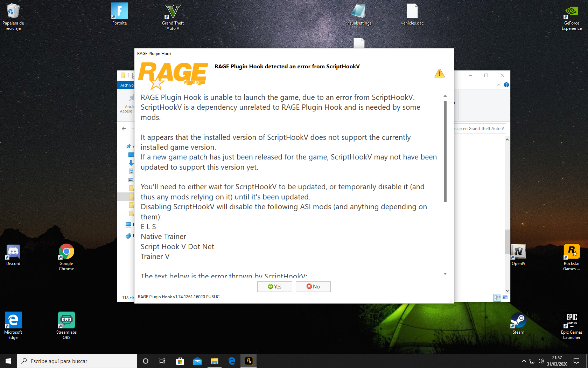
Task: Click the "Script Hook V Dot Net" line
Action: pyautogui.click(x=177, y=247)
